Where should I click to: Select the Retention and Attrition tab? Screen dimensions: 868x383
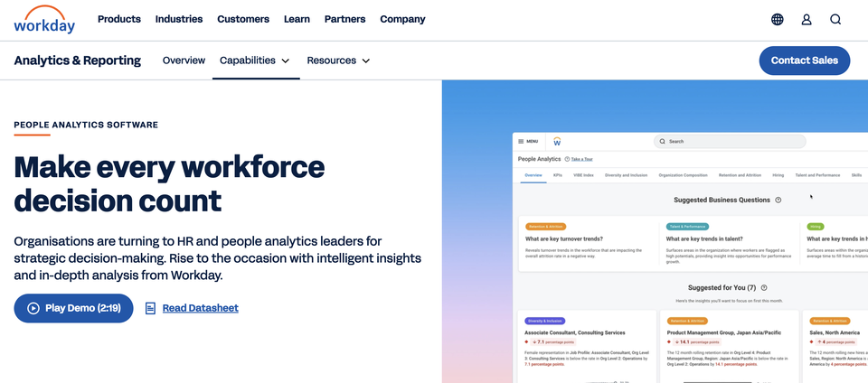click(x=741, y=175)
